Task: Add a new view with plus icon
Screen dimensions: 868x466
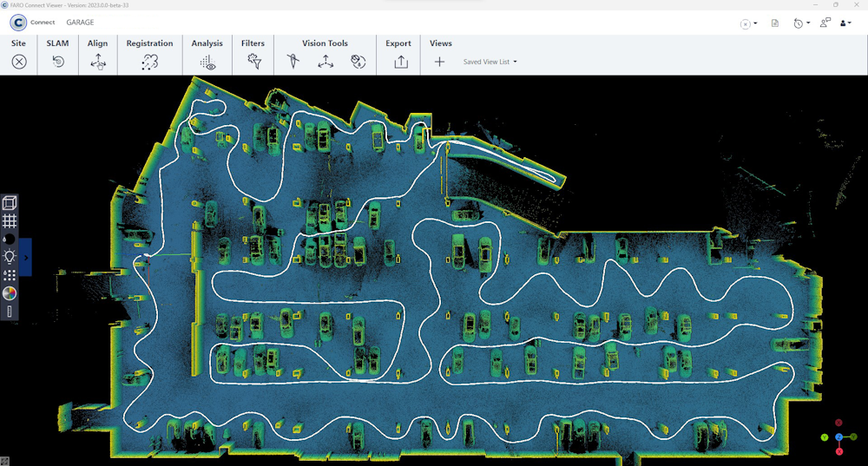Action: 439,62
